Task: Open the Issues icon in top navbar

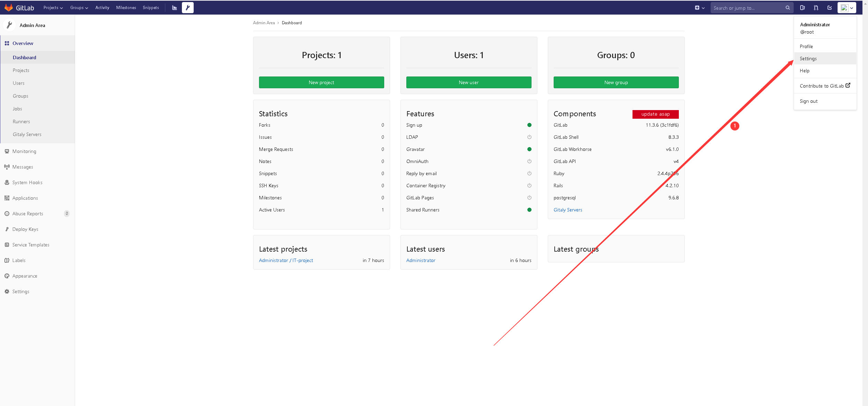Action: tap(802, 8)
